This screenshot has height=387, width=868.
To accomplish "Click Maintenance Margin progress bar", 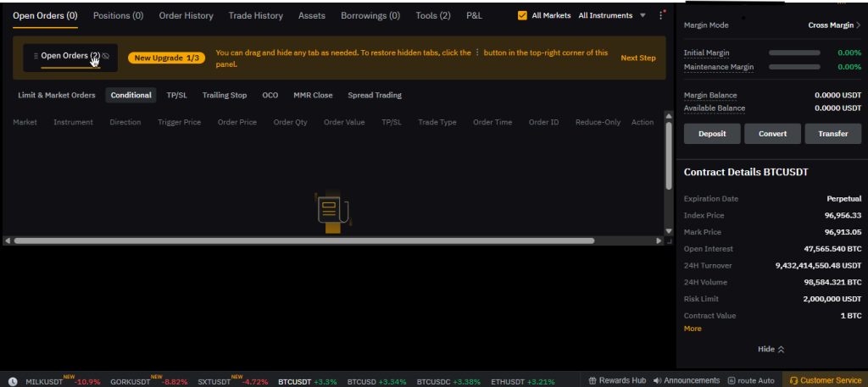I will click(794, 67).
